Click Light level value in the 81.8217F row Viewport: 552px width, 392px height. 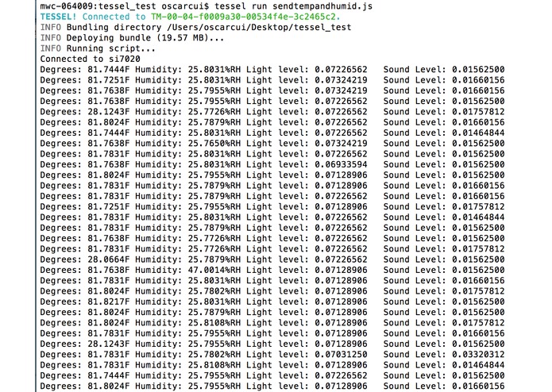[341, 302]
